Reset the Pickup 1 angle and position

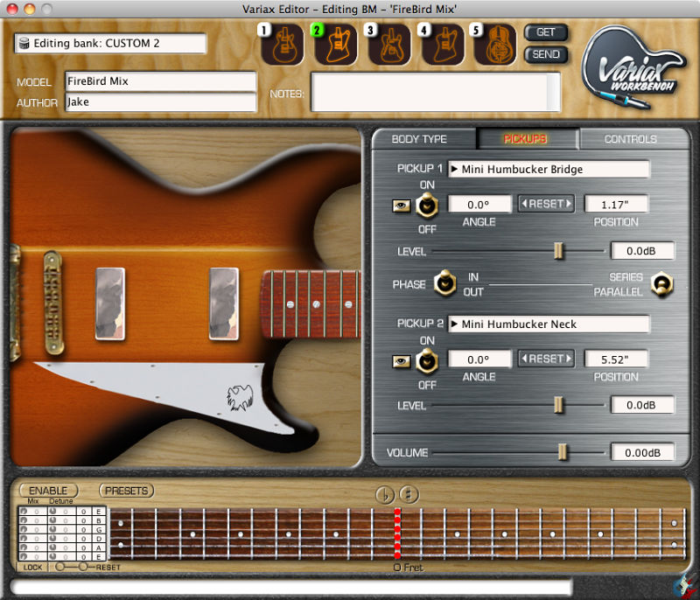click(546, 204)
